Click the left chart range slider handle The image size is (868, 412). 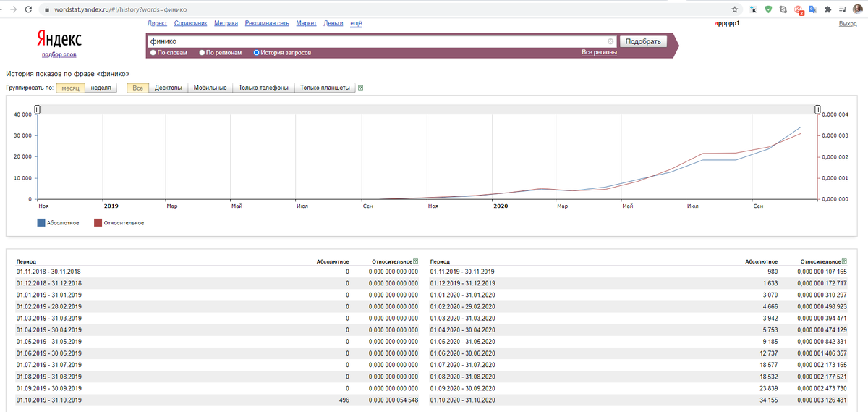coord(38,109)
